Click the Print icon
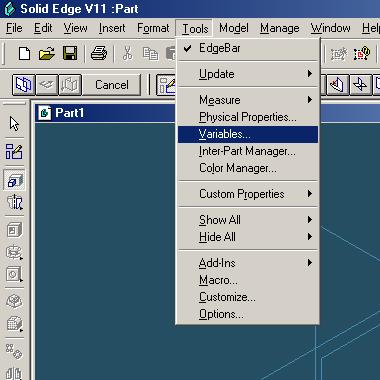The height and width of the screenshot is (380, 380). 99,54
